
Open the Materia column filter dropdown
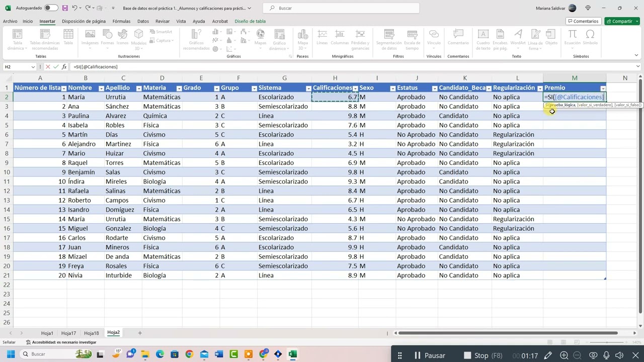pos(179,88)
